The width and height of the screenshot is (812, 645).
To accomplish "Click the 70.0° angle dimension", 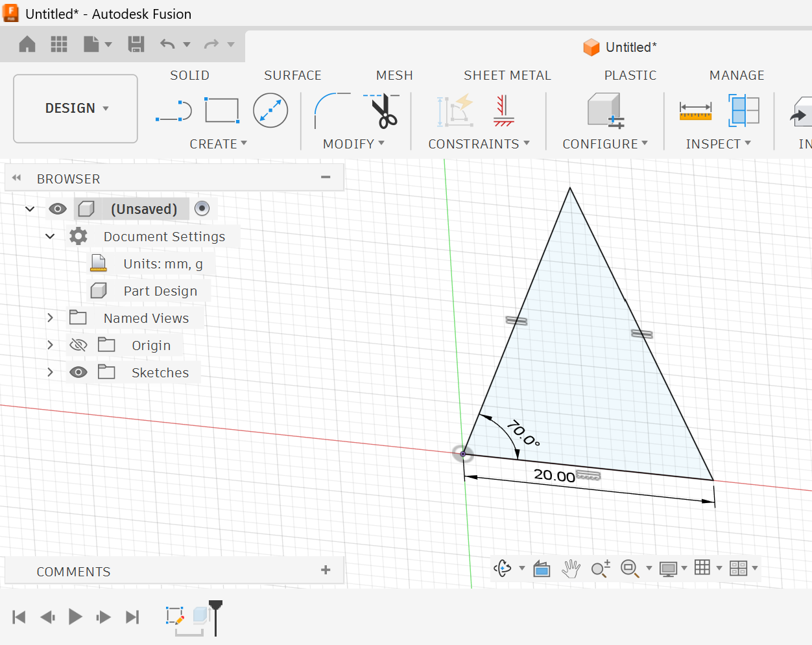I will pos(523,433).
